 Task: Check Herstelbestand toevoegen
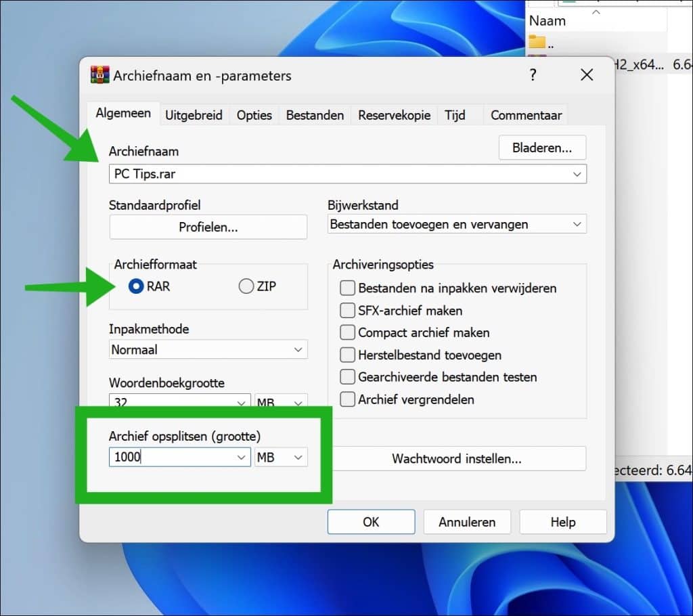[x=347, y=355]
